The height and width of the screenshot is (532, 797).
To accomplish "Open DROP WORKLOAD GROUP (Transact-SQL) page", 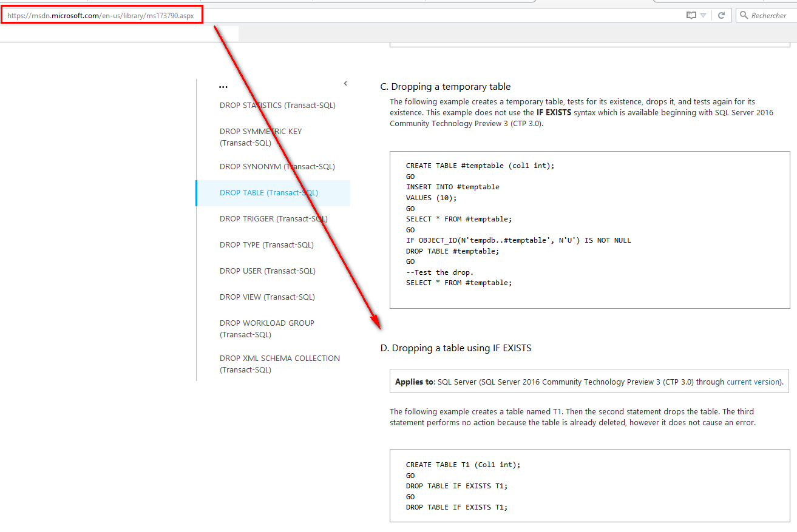I will click(266, 329).
